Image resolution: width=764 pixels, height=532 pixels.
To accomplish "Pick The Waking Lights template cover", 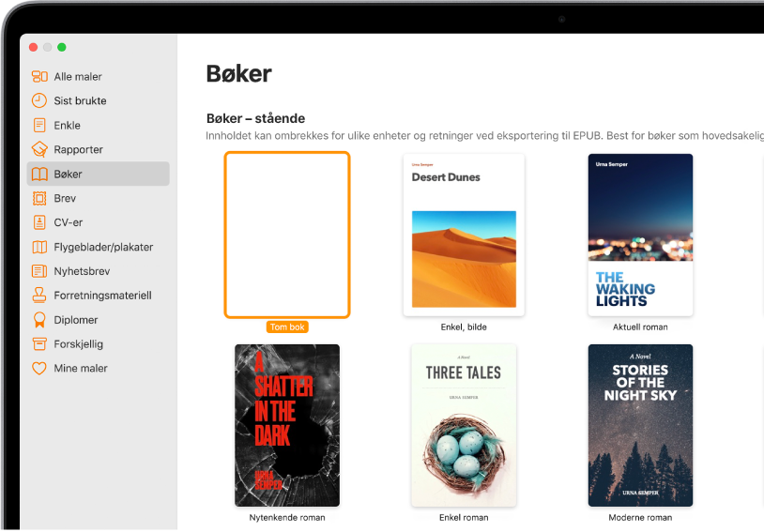I will [640, 235].
